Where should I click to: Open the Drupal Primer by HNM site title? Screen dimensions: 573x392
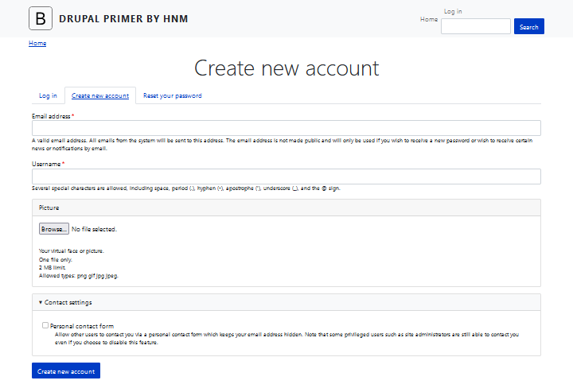click(x=123, y=18)
